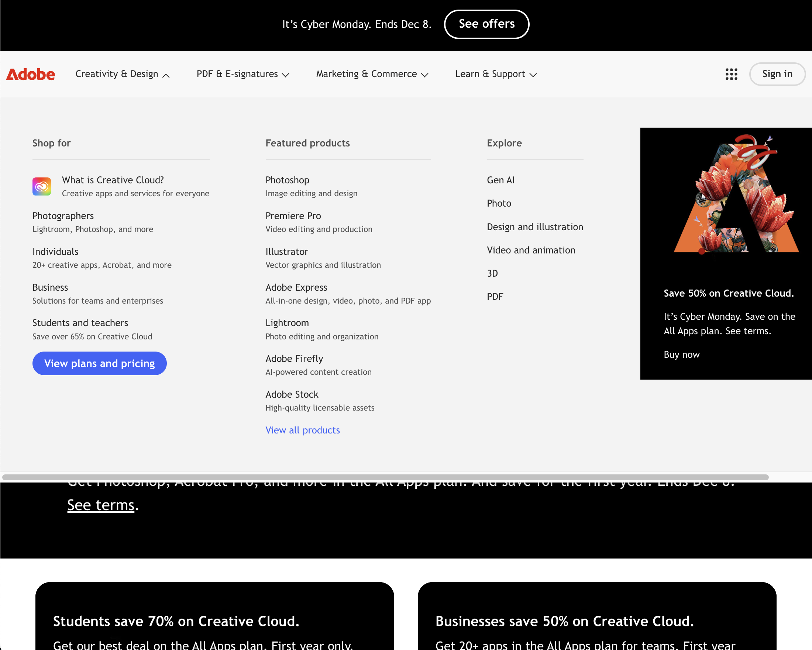Open the Photoshop featured product
The height and width of the screenshot is (650, 812).
288,180
